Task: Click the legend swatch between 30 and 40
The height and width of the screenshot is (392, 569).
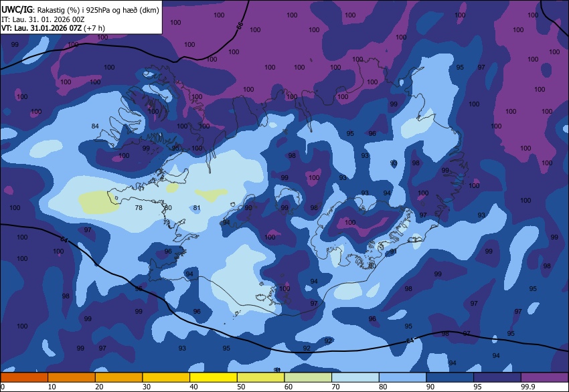Action: coord(166,377)
